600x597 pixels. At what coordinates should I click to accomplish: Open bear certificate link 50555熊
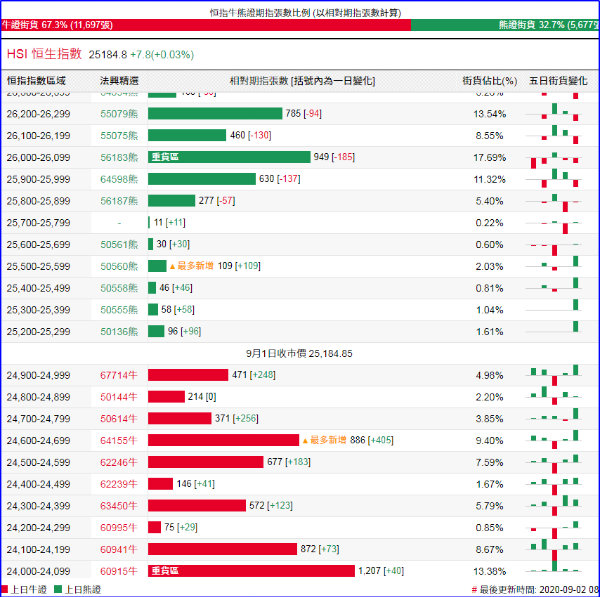119,310
